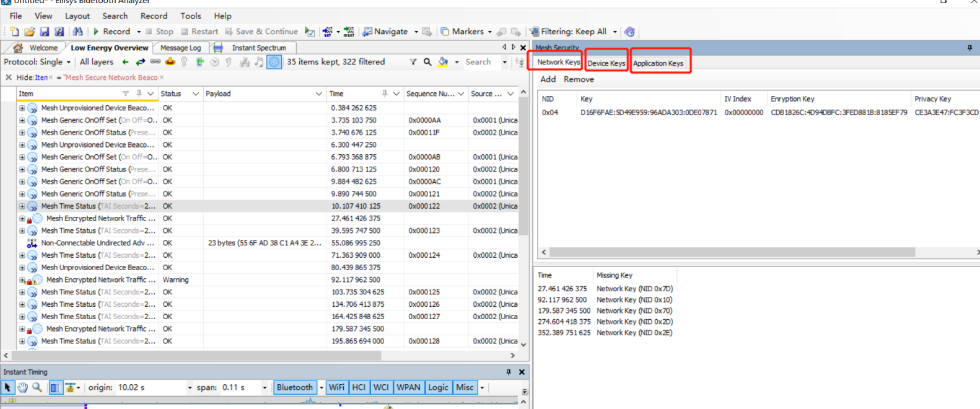Select the Network Keys tab
Screen dimensions: 980x409
point(558,62)
